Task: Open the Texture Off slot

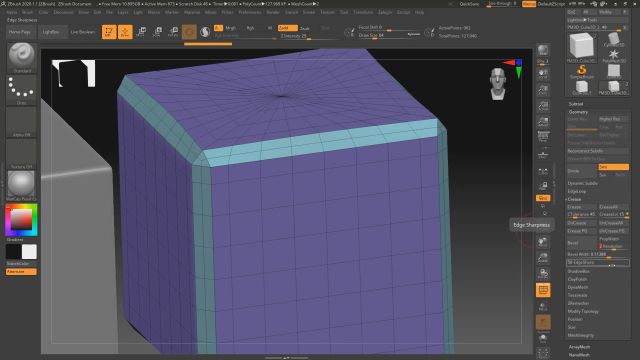Action: pyautogui.click(x=21, y=153)
